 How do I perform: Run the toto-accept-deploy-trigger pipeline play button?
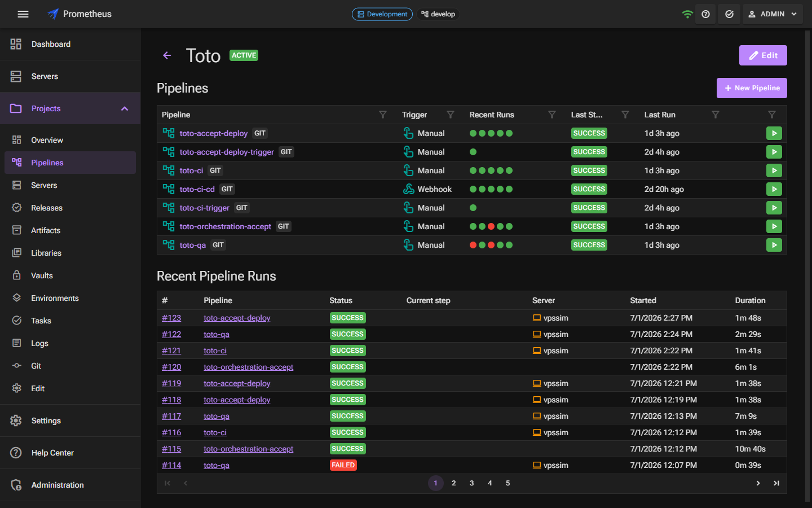tap(774, 152)
